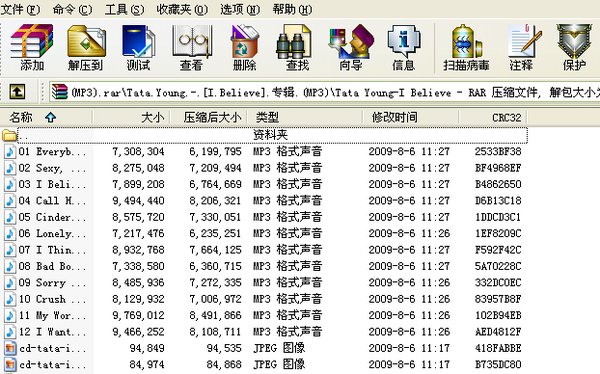Click packed size 84,868
The height and width of the screenshot is (374, 600).
click(224, 365)
